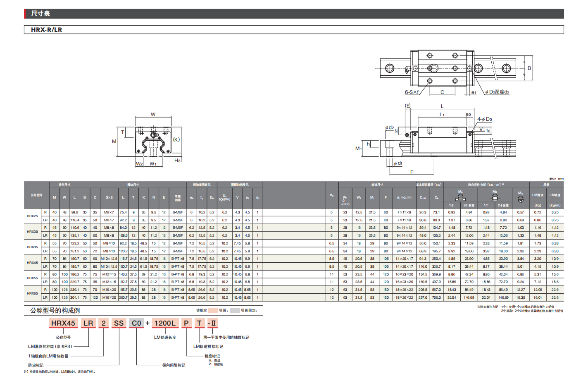Select the HRX-R/LR title text
The height and width of the screenshot is (374, 588).
46,30
